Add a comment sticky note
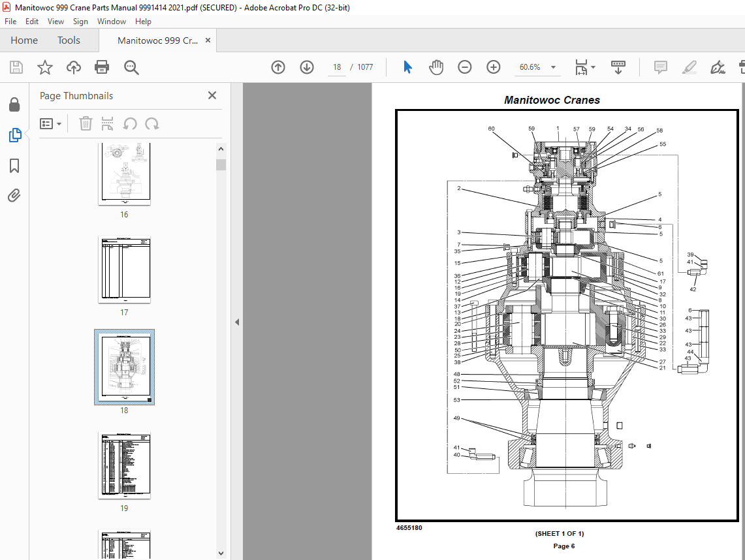The image size is (745, 560). (x=660, y=67)
